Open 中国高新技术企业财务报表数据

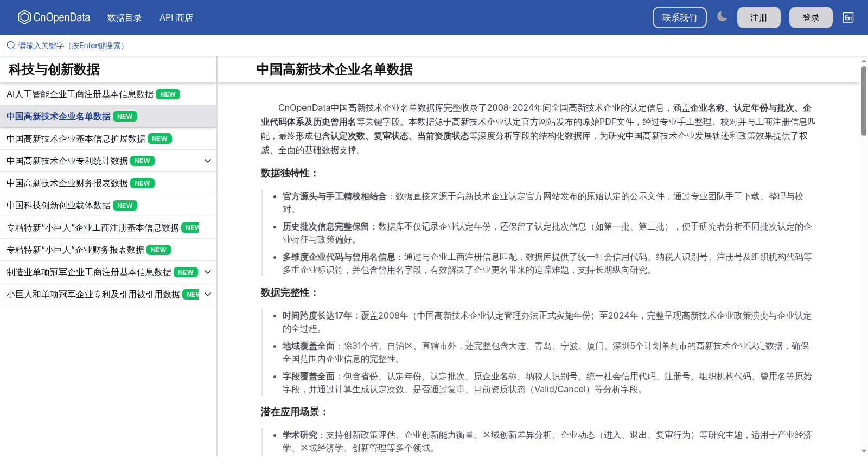coord(67,183)
